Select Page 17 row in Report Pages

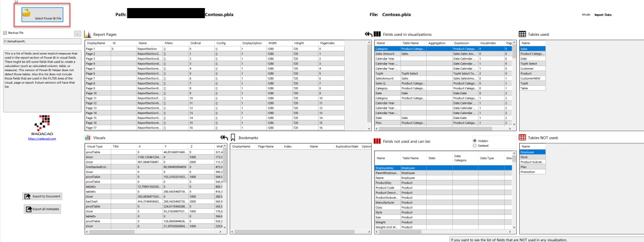(x=214, y=128)
